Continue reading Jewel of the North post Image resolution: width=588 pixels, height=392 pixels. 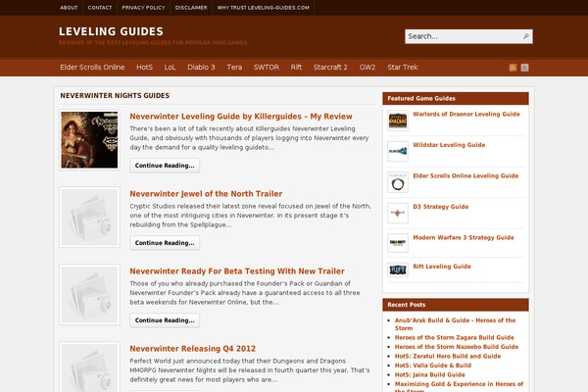coord(165,243)
